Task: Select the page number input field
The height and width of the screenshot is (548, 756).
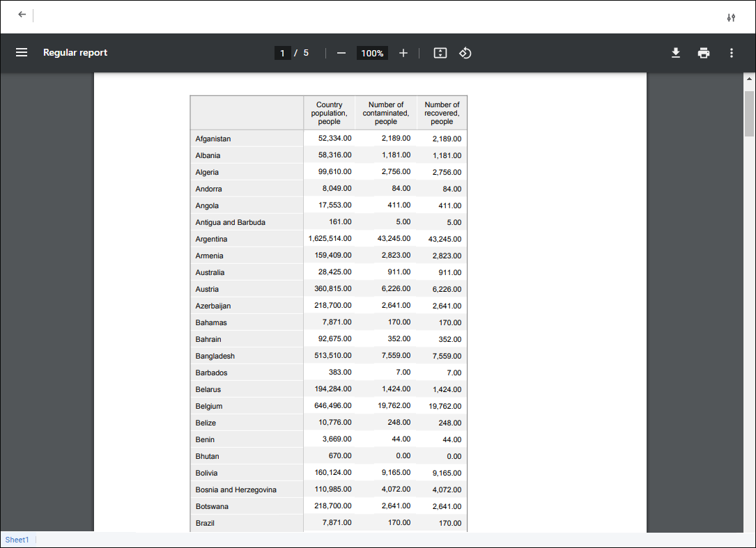Action: tap(282, 54)
